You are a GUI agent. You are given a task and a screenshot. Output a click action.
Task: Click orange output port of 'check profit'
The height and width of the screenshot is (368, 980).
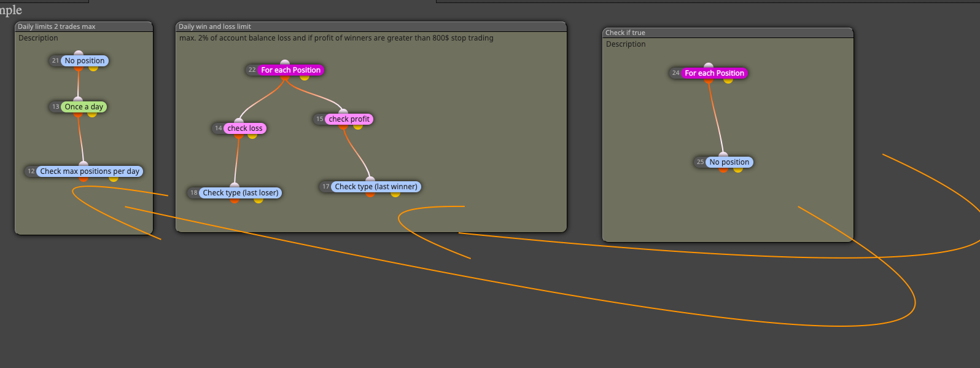(343, 127)
